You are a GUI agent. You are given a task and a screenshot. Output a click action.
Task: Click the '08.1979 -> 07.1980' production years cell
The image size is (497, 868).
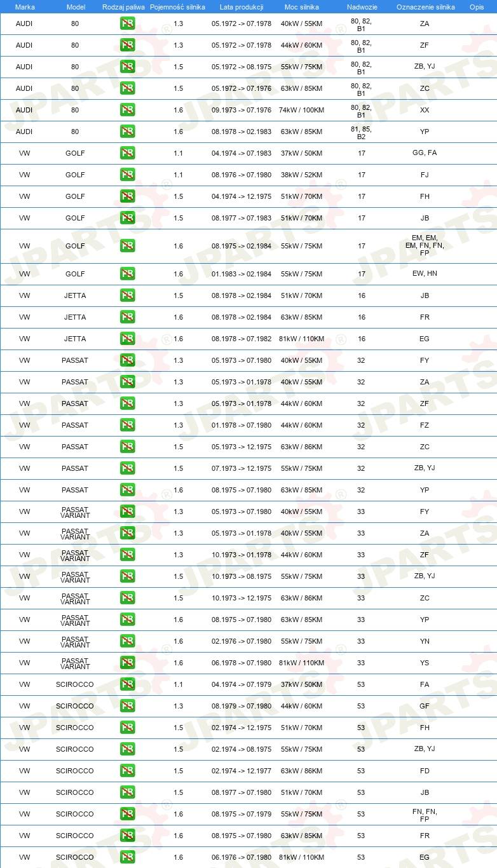(x=242, y=706)
